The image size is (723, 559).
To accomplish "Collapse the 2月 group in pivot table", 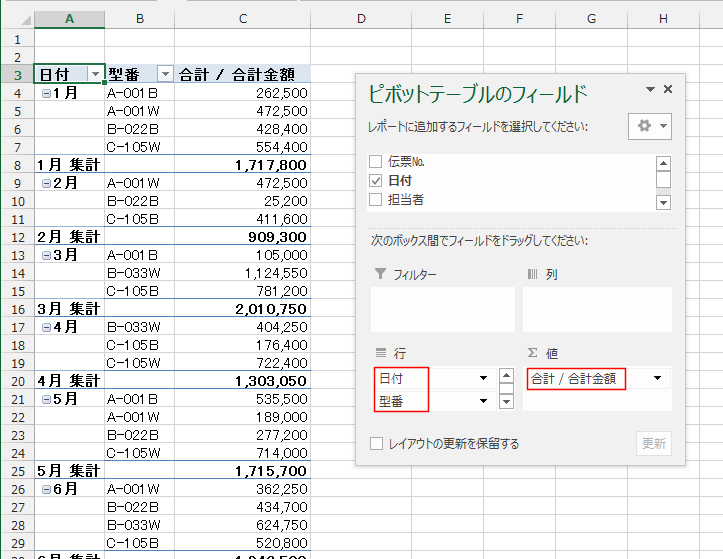I will pos(47,183).
